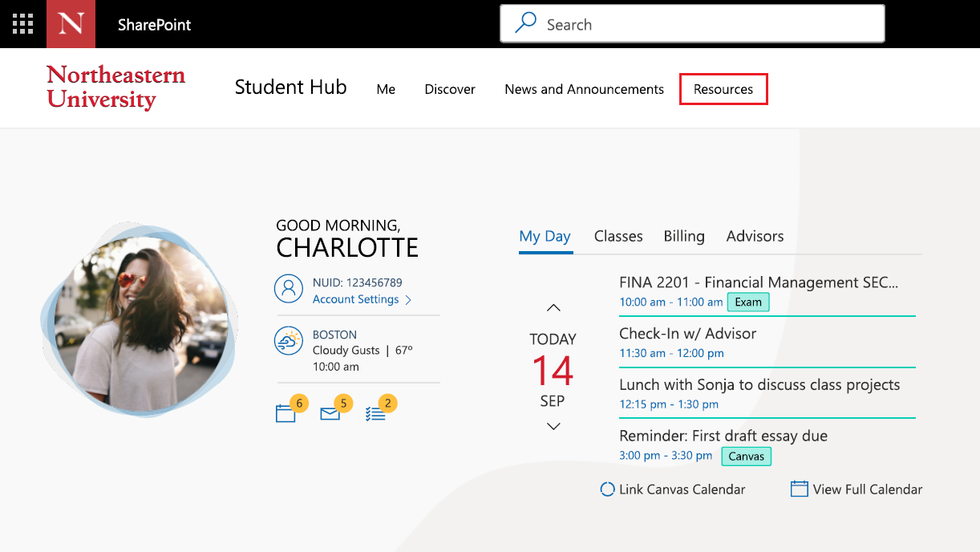This screenshot has height=552, width=980.
Task: Click Cloudy Gusts 67° weather text
Action: point(362,351)
